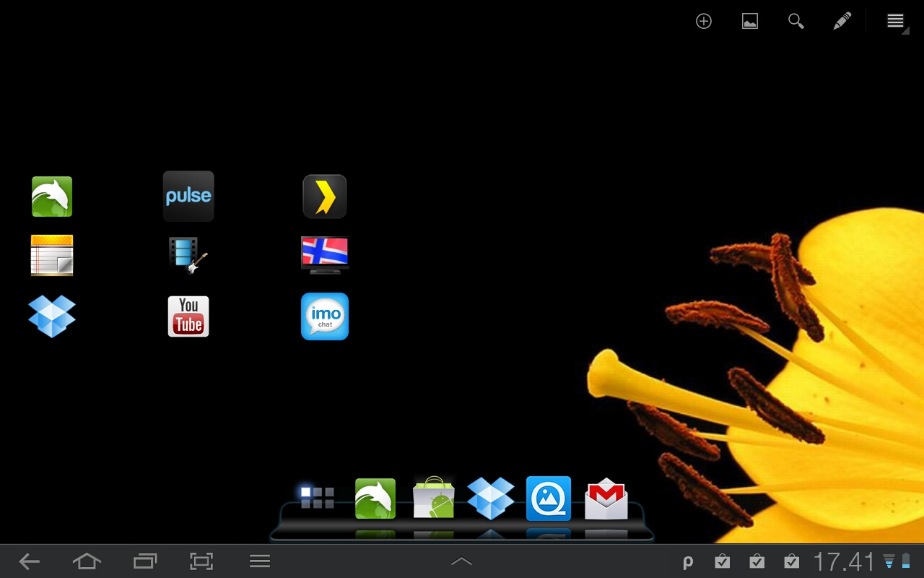Open Dolphin browser from the home screen grid

[52, 197]
